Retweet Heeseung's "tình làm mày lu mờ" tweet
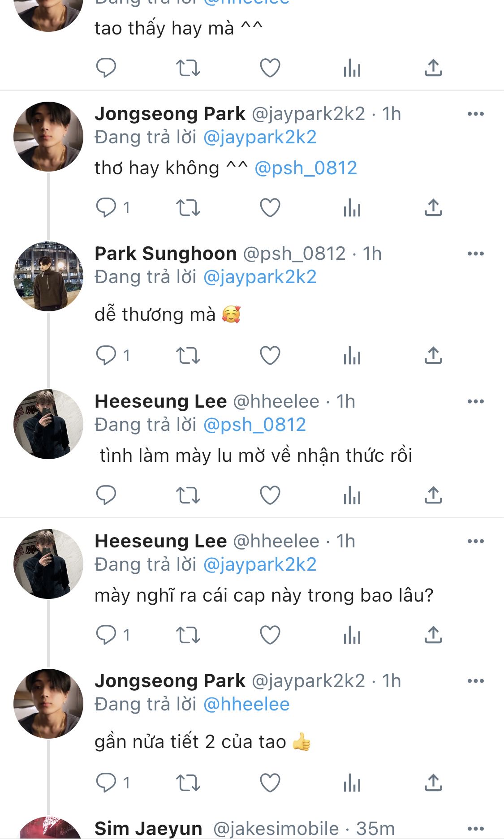Viewport: 504px width, 839px height. (188, 495)
